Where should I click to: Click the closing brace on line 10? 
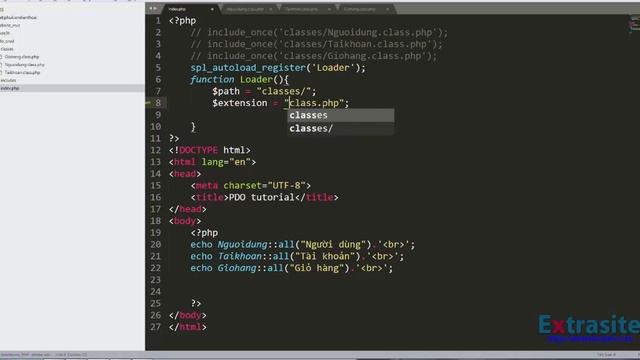193,127
